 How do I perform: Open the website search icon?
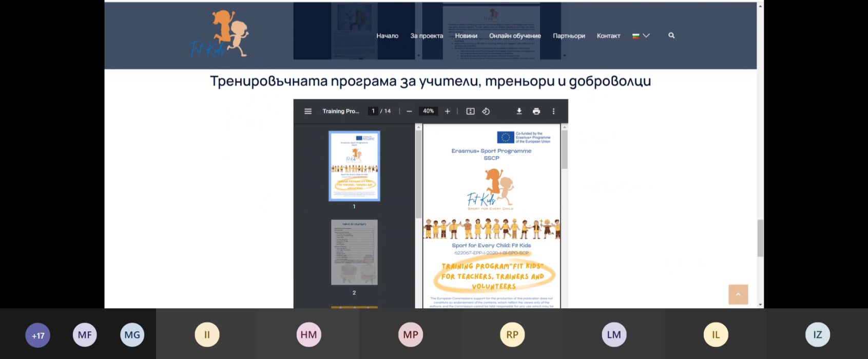point(671,35)
